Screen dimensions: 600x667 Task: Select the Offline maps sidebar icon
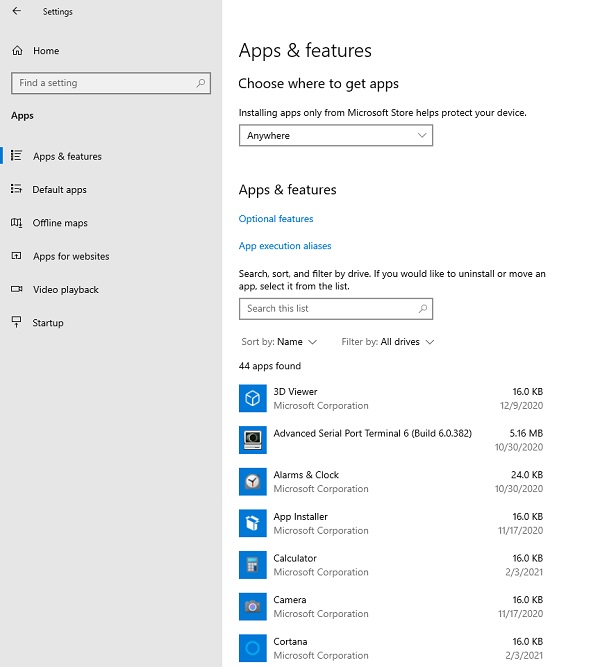16,222
